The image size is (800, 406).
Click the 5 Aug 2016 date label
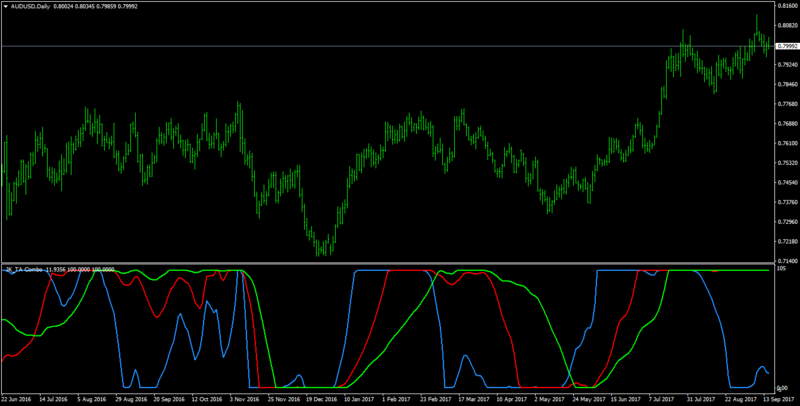pyautogui.click(x=92, y=399)
